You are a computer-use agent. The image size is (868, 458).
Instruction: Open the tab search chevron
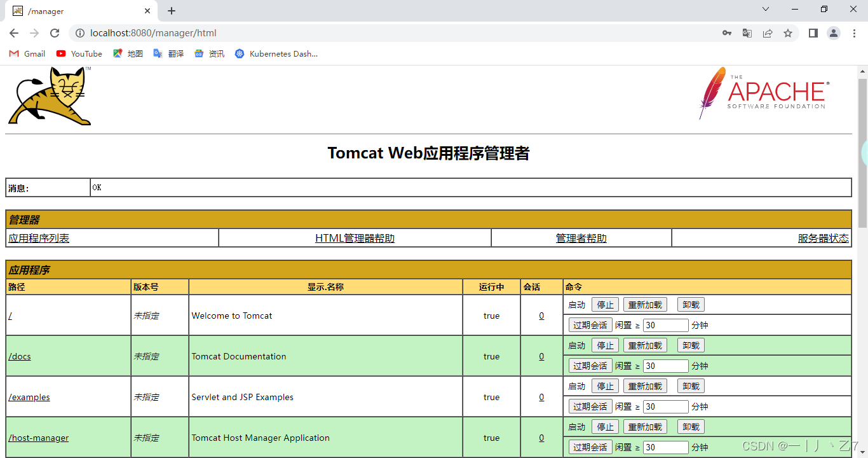coord(766,9)
